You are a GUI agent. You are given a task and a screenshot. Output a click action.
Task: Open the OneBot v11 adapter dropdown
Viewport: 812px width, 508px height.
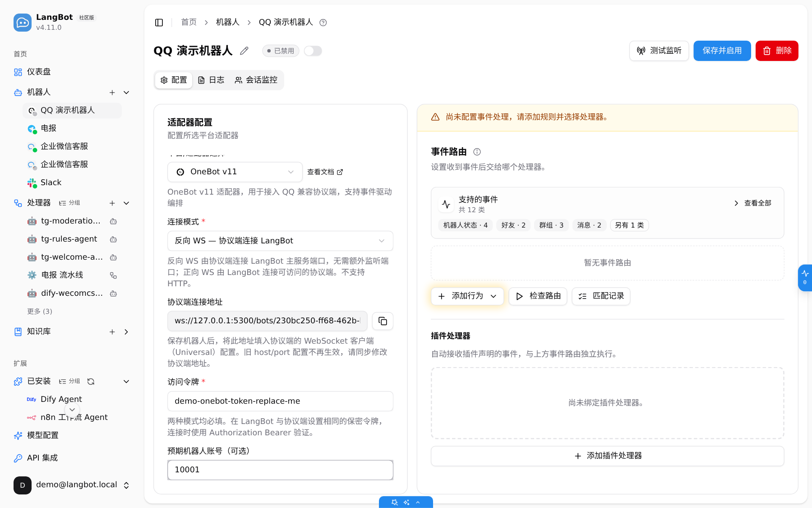(235, 172)
